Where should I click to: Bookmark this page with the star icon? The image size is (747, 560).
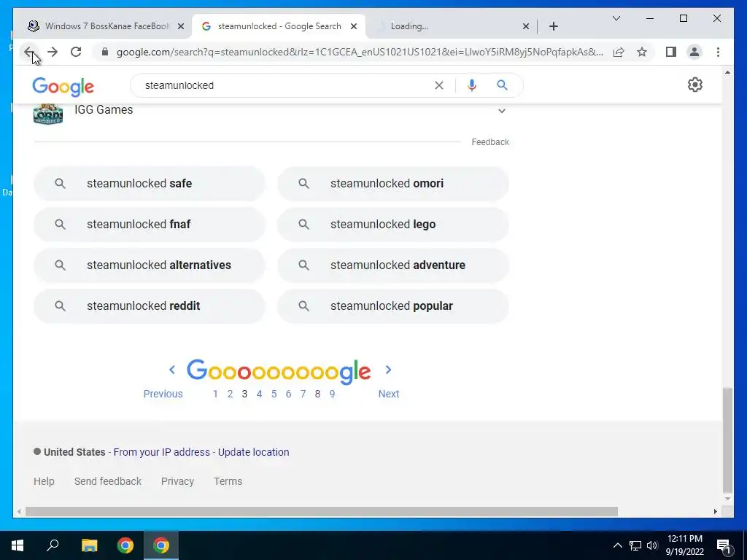click(x=642, y=52)
